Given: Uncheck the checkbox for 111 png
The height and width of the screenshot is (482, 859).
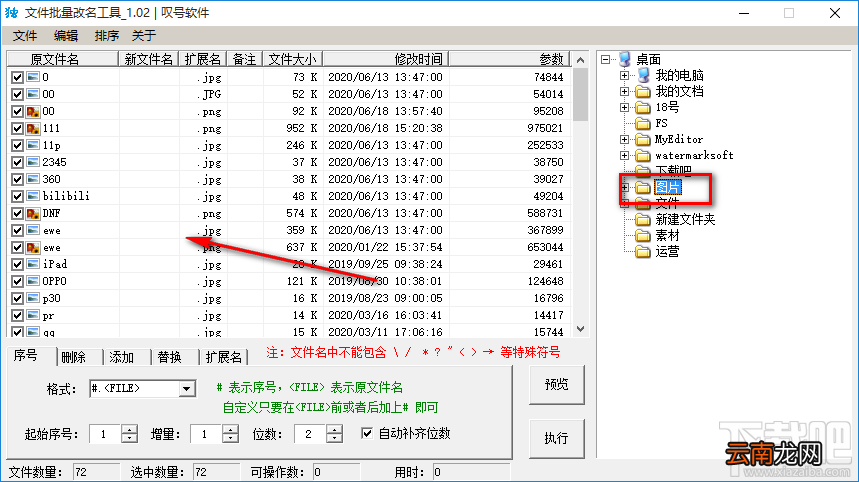Looking at the screenshot, I should click(x=17, y=128).
